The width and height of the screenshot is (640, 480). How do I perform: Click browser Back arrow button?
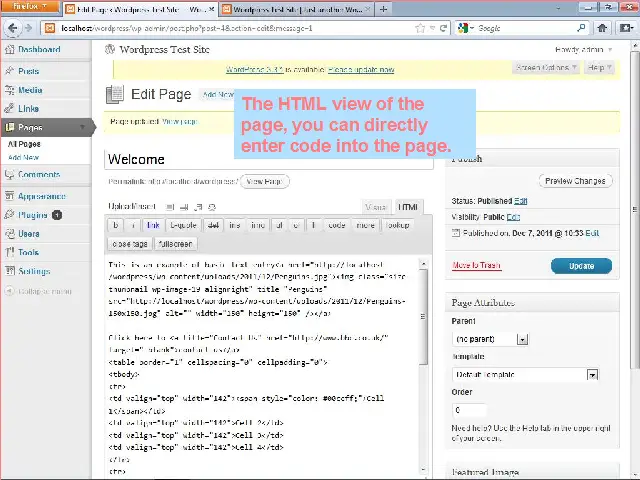click(12, 28)
